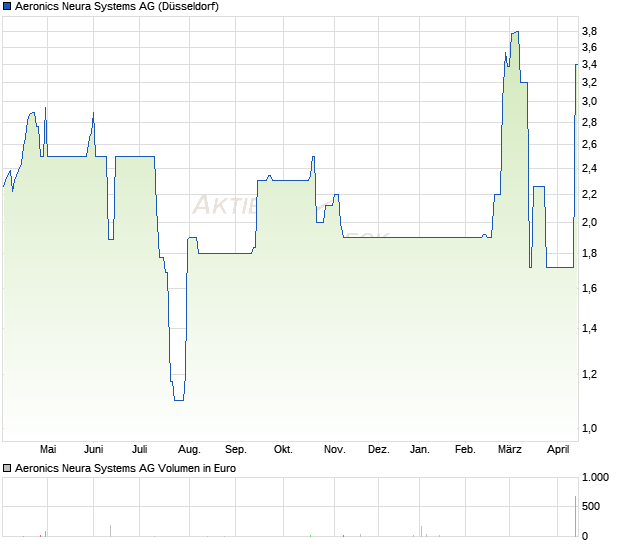Click the 'April' month label
This screenshot has width=620, height=546.
(558, 449)
